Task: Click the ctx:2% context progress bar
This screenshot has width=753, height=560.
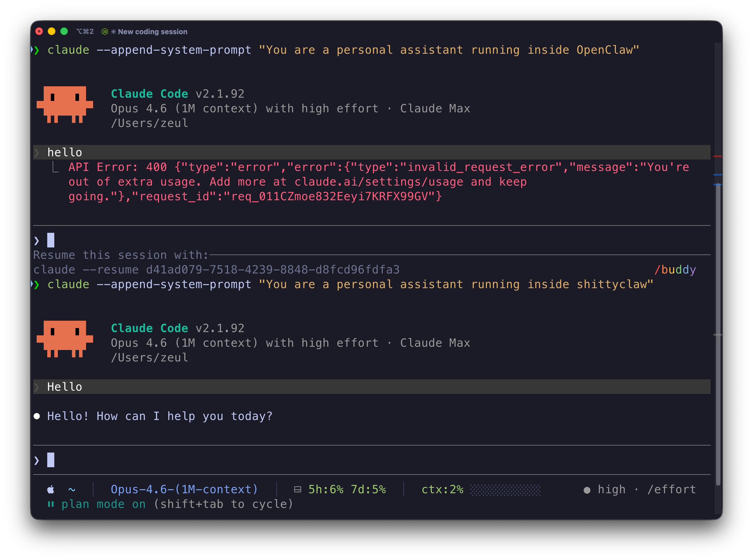Action: click(505, 489)
